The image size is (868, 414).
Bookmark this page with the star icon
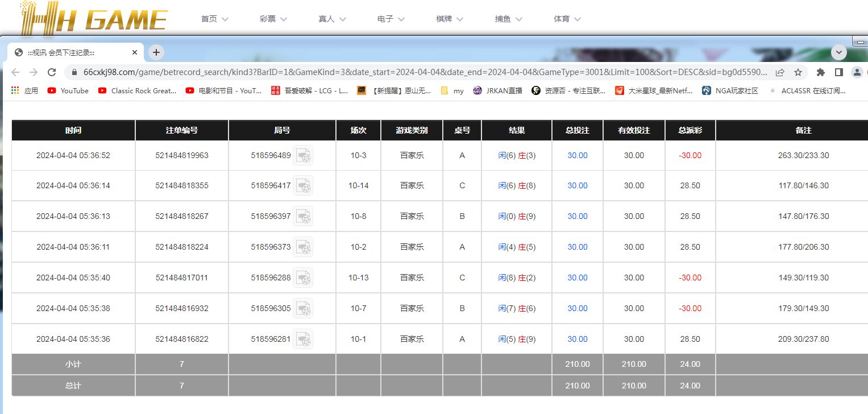pos(798,72)
